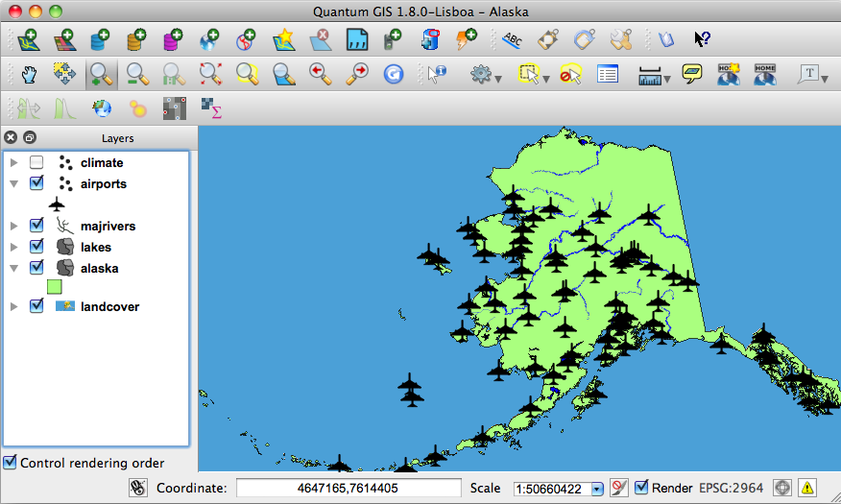Select the lakes layer in Layers panel

[x=95, y=247]
